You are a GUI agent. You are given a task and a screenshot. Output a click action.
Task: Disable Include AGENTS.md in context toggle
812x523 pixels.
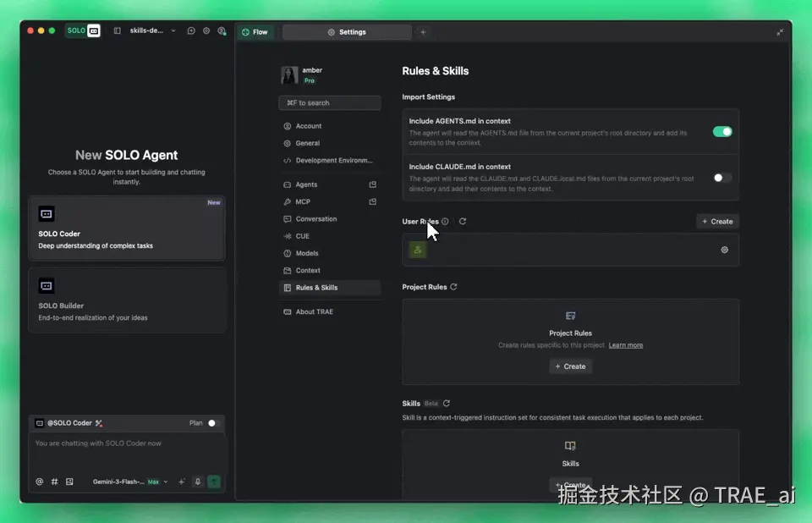pyautogui.click(x=722, y=132)
